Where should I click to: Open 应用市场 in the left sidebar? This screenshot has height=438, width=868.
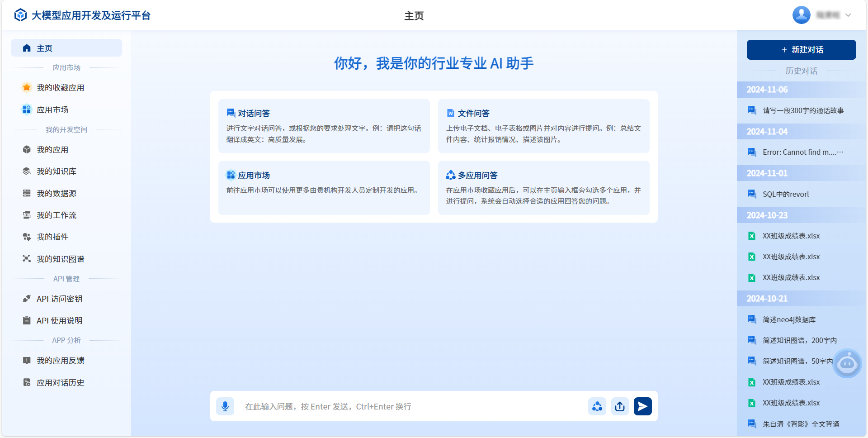click(52, 109)
